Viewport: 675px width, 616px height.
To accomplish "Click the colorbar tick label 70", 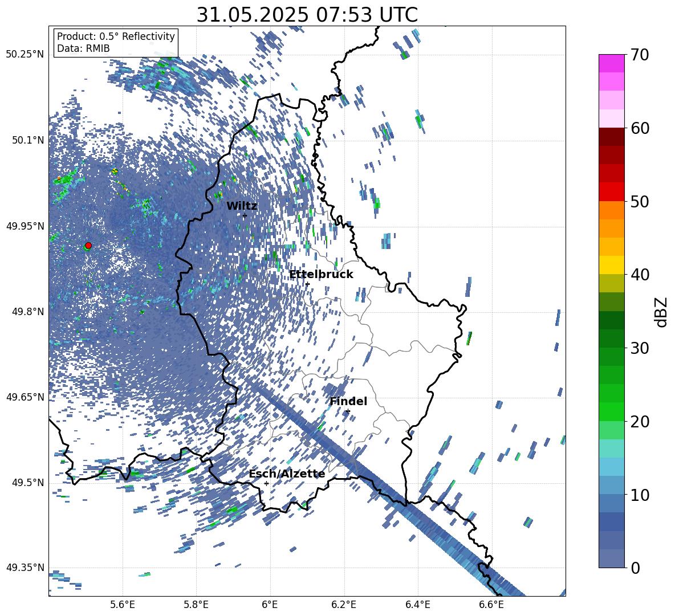I will 640,55.
